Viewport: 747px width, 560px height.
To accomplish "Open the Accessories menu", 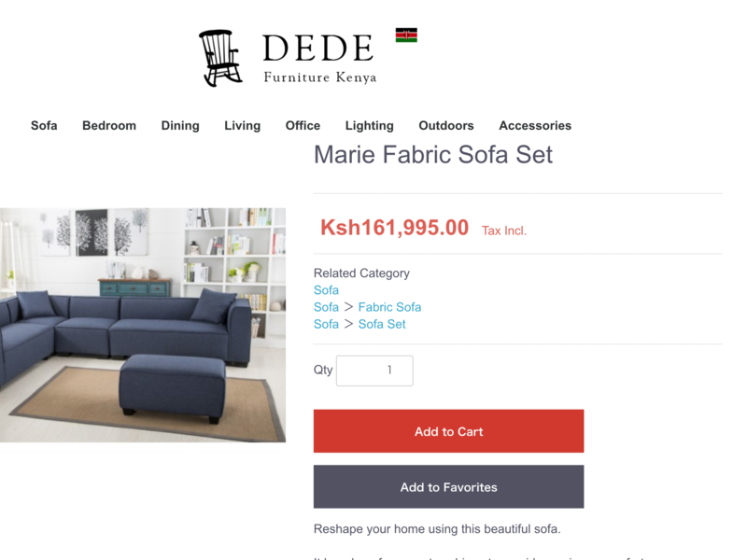I will pyautogui.click(x=535, y=126).
